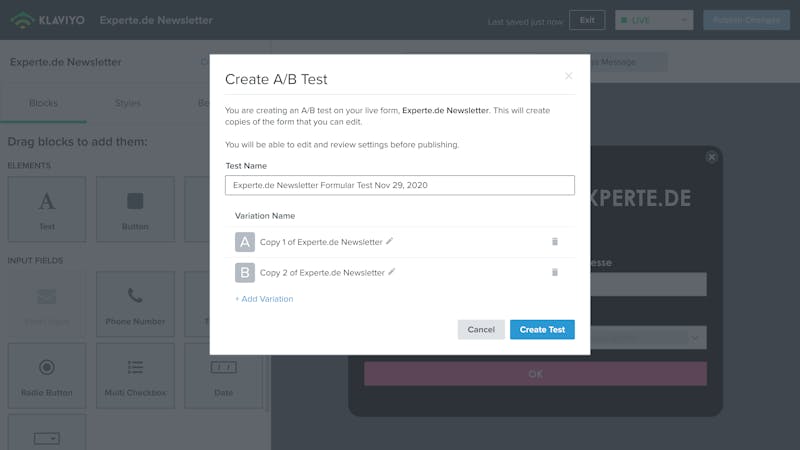Image resolution: width=800 pixels, height=450 pixels.
Task: Delete variation B with its trash icon
Action: click(x=555, y=272)
